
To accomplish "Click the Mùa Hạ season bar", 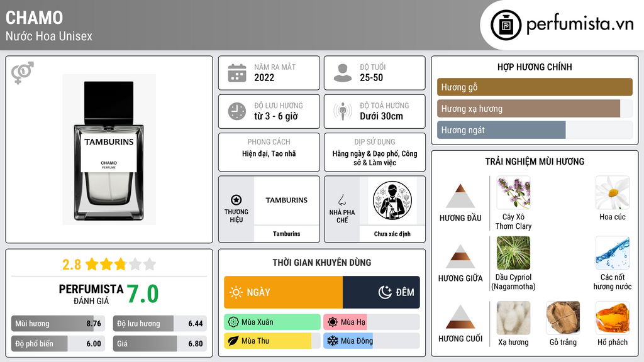I will [x=372, y=322].
